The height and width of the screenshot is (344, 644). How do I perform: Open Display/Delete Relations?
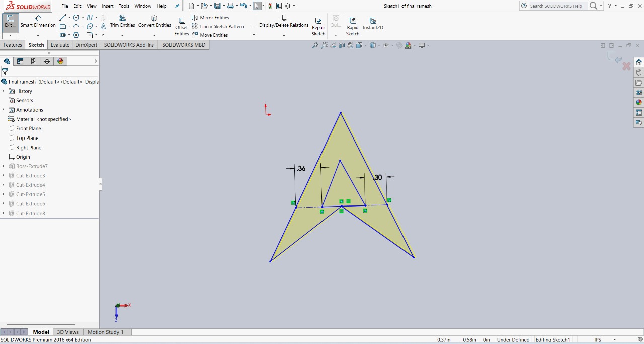284,22
